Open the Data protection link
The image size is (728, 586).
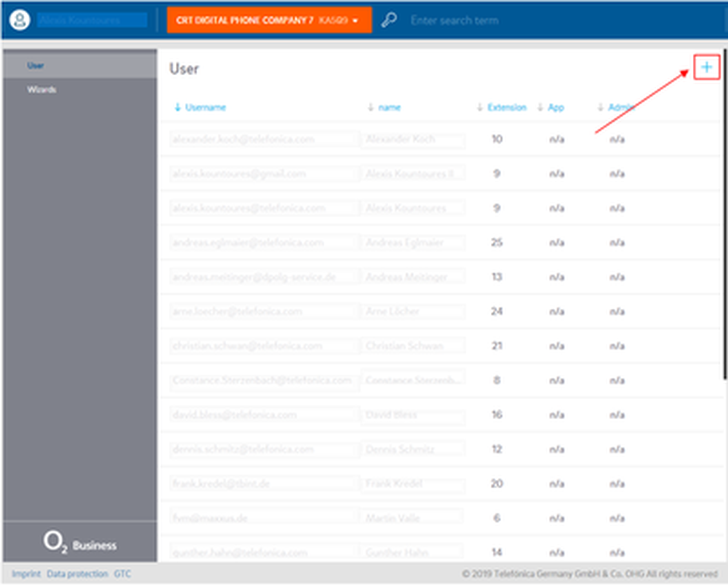pos(77,574)
